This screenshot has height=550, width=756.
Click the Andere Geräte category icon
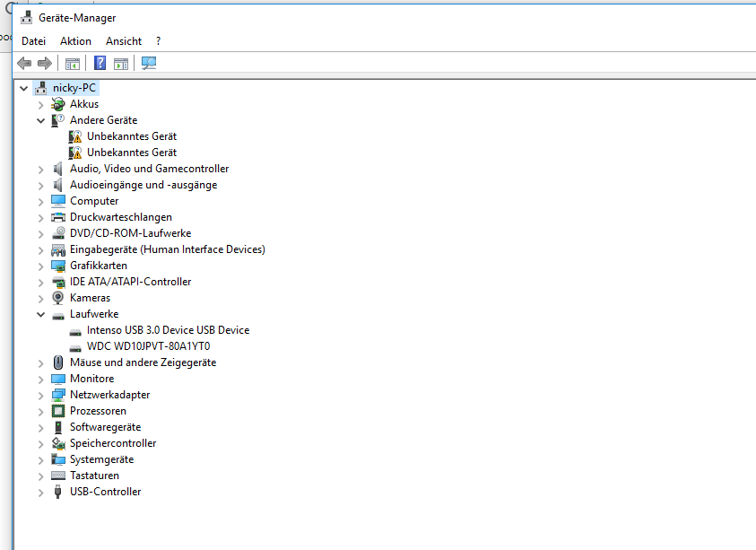(58, 120)
